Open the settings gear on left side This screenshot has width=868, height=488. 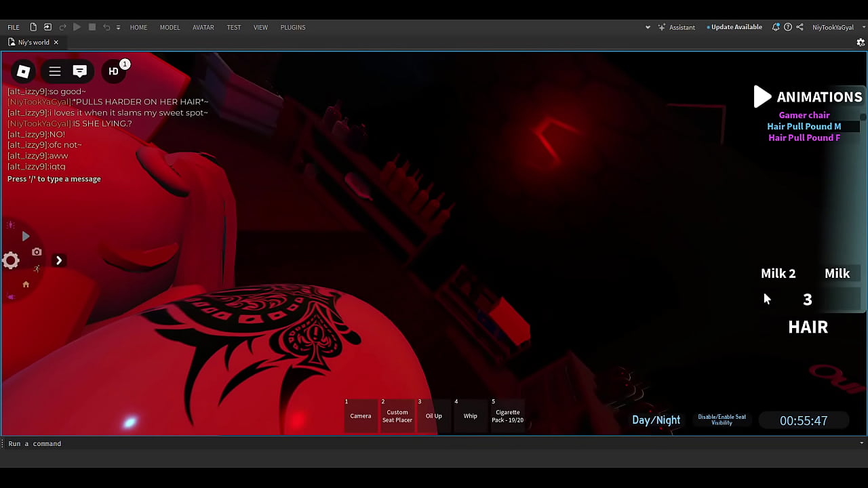tap(11, 260)
